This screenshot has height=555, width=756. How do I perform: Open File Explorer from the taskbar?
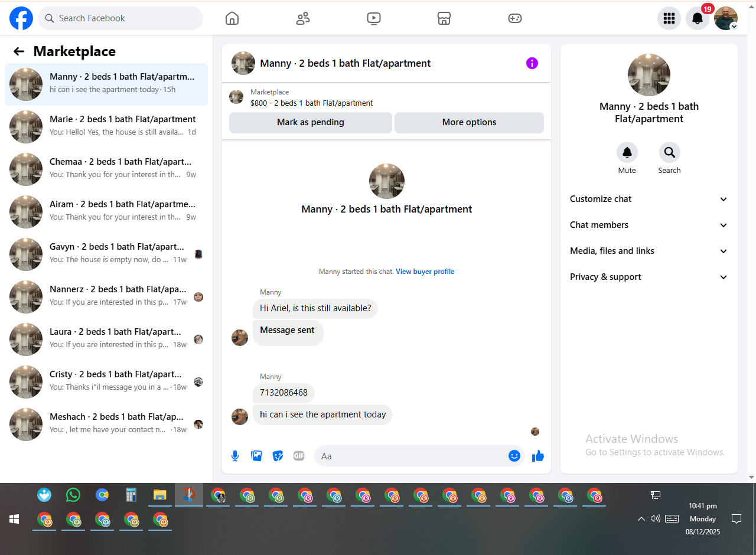click(159, 495)
